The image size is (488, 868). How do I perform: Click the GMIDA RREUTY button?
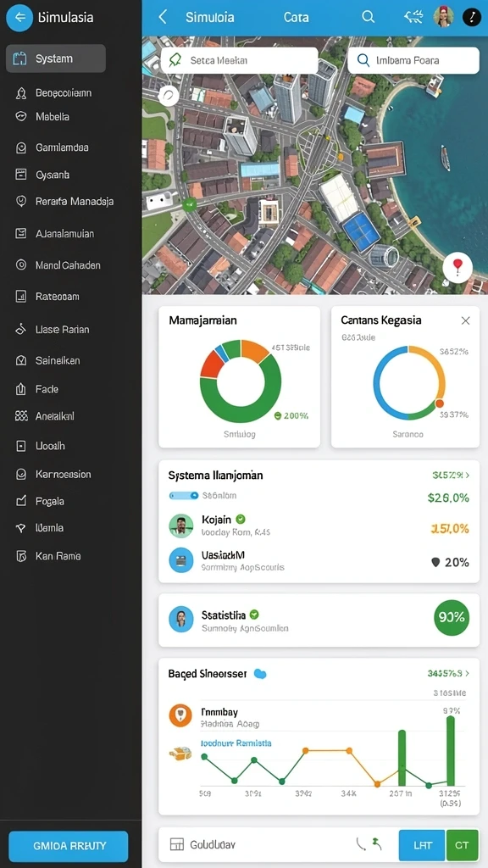pyautogui.click(x=69, y=846)
